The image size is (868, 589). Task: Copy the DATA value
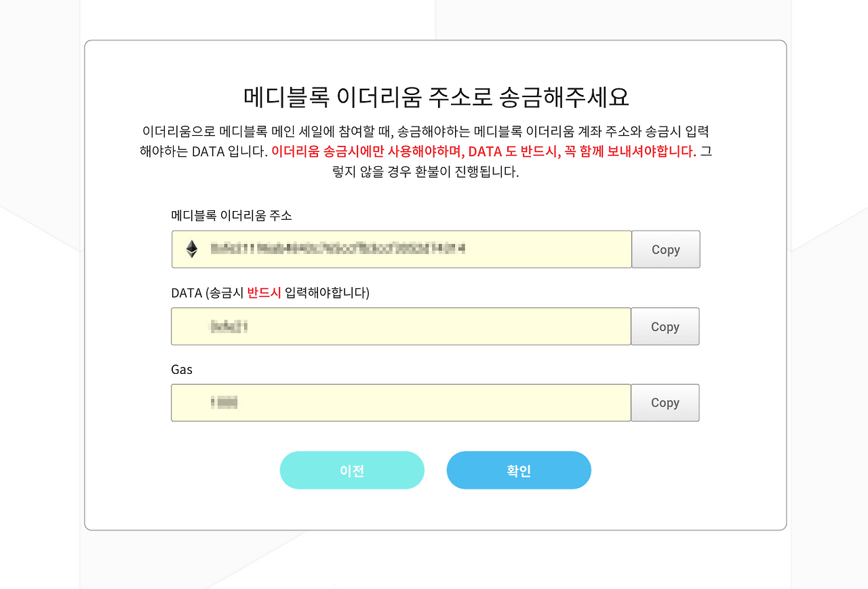tap(665, 326)
